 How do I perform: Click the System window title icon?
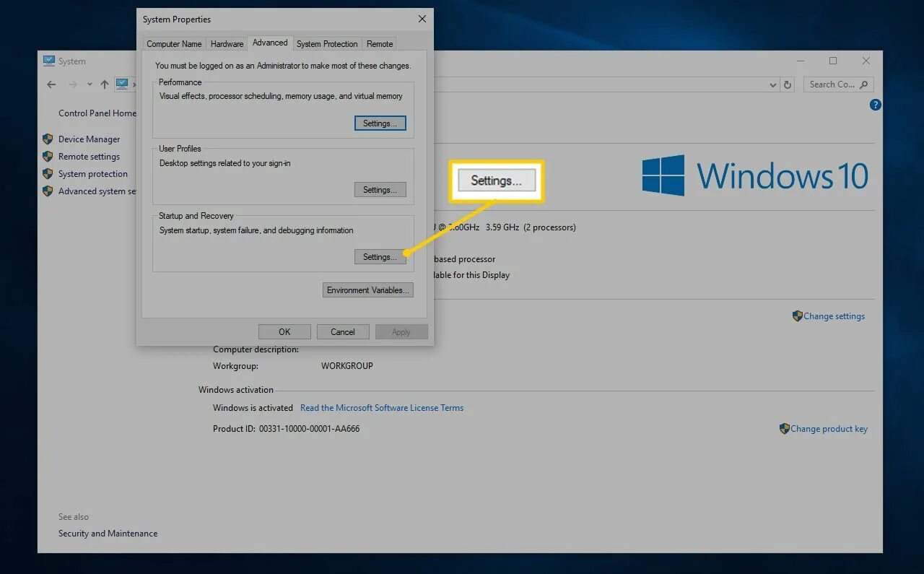coord(48,61)
